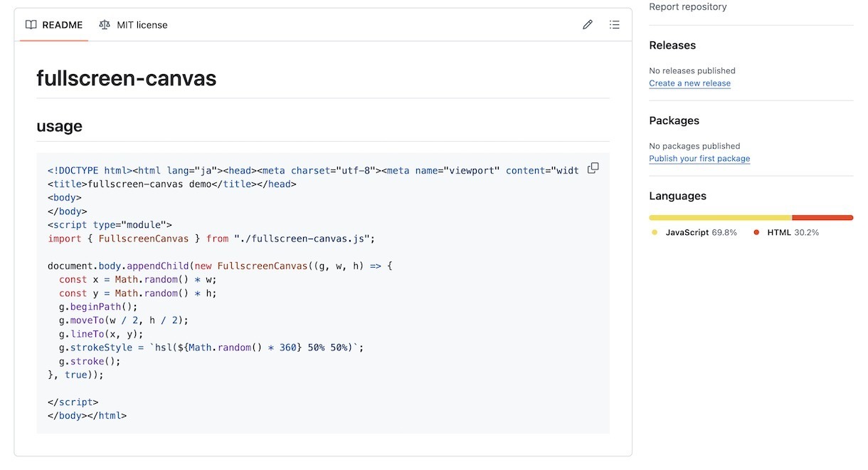This screenshot has width=868, height=470.
Task: Switch to the README tab
Action: click(54, 25)
